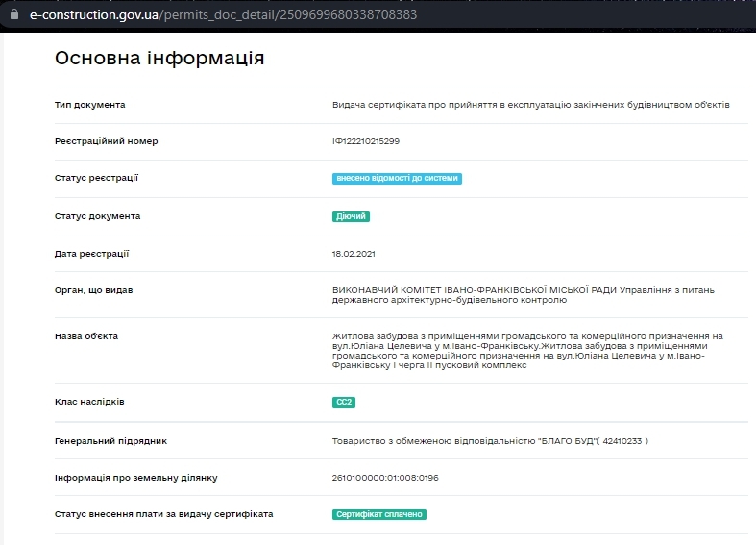Click the 'Статус реєстрації' label
Screen dimensions: 756x545
tap(96, 178)
